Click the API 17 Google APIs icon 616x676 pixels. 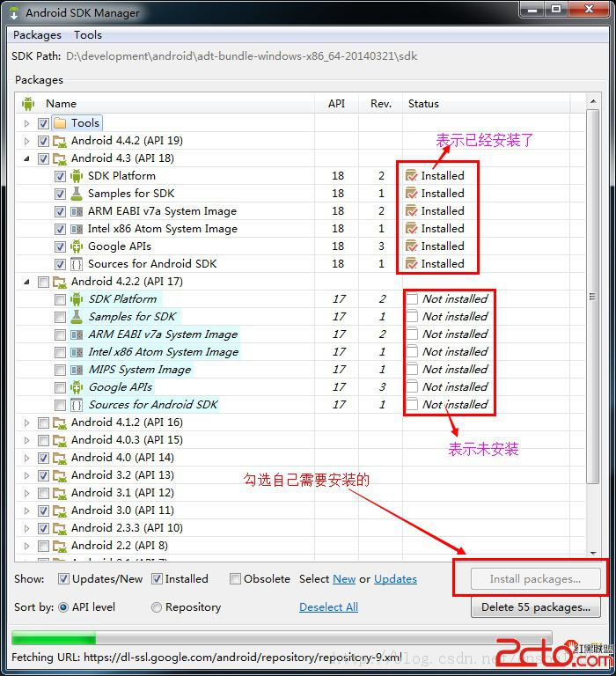click(77, 387)
